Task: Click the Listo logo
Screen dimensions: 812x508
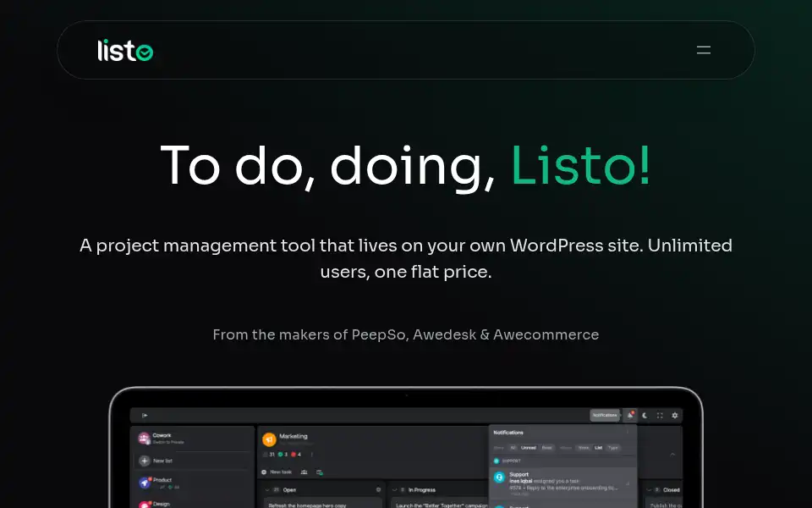Action: pyautogui.click(x=125, y=50)
